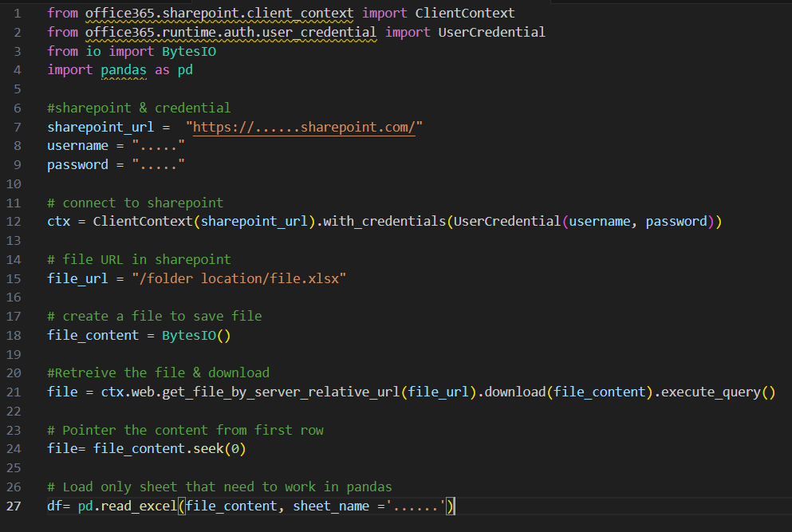Click the file_url variable on line 15
792x532 pixels.
point(77,278)
